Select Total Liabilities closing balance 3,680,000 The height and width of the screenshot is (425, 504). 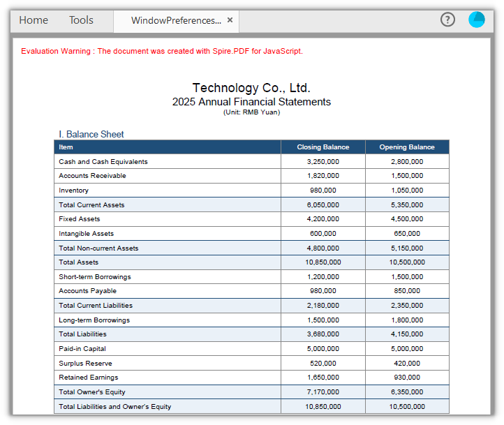(x=323, y=334)
